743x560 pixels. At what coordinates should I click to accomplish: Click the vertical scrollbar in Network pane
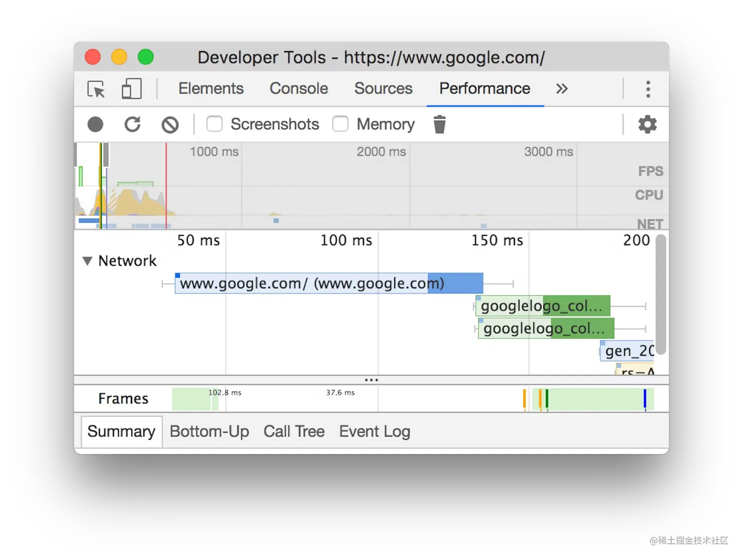point(661,295)
